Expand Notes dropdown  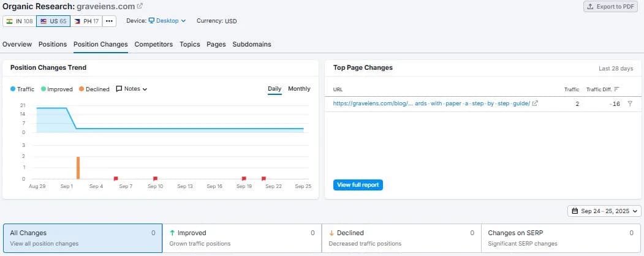[131, 89]
